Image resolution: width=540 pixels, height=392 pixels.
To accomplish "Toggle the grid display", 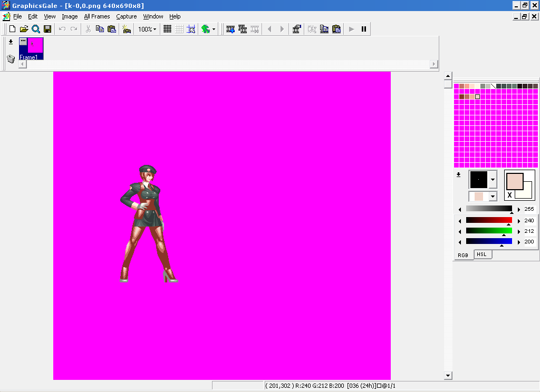I will tap(167, 29).
